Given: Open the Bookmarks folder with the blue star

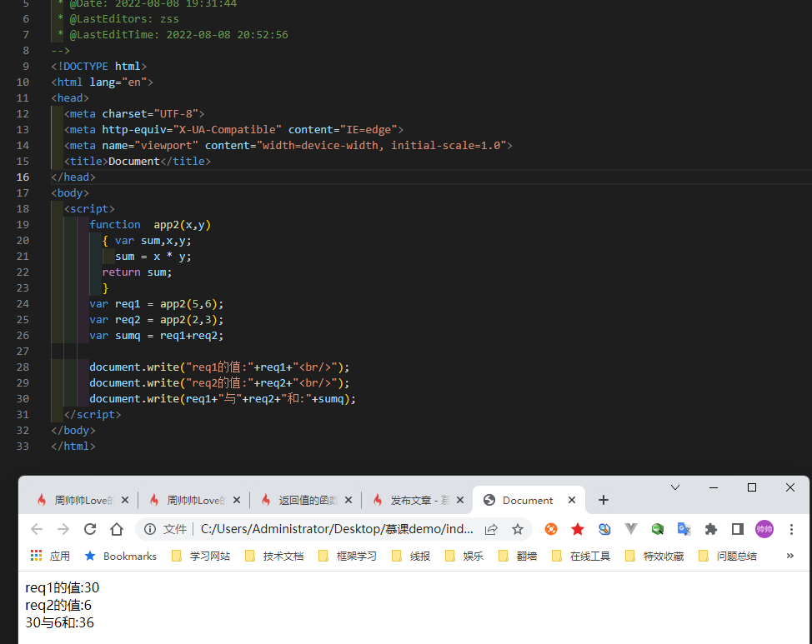Looking at the screenshot, I should point(120,556).
